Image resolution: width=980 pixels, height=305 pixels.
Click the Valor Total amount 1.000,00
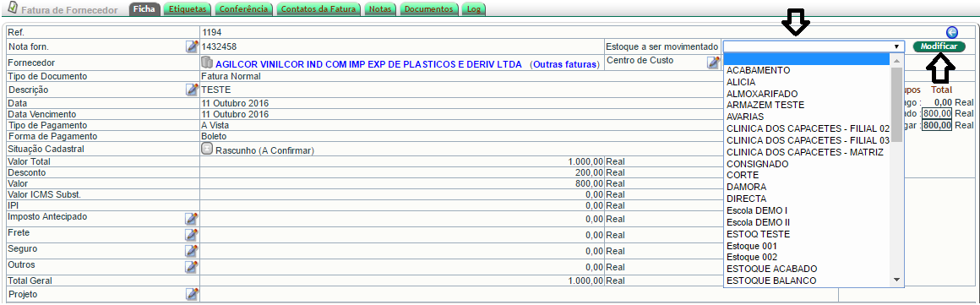pyautogui.click(x=585, y=161)
